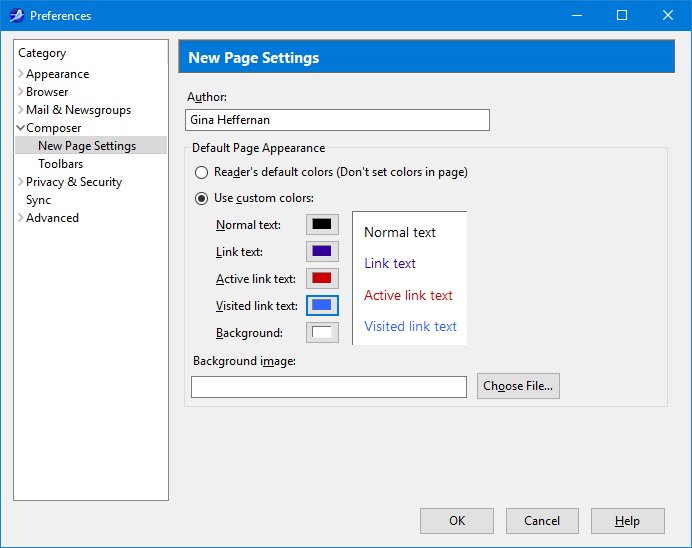The width and height of the screenshot is (692, 548).
Task: Expand Mail & Newsgroups category
Action: [20, 110]
